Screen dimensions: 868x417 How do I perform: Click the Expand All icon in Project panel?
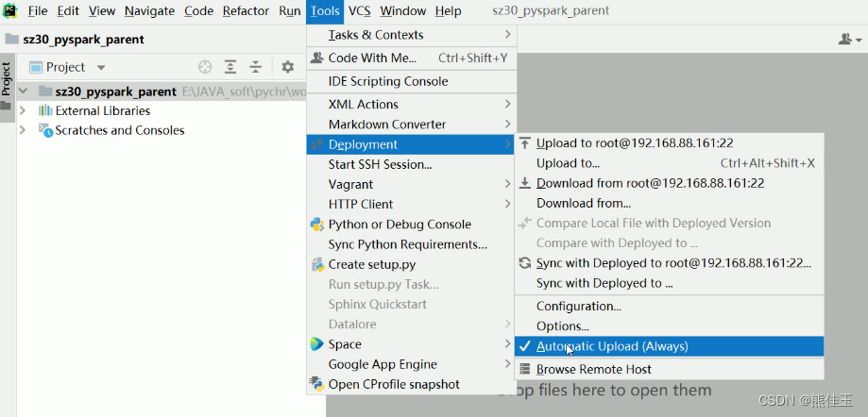[230, 67]
